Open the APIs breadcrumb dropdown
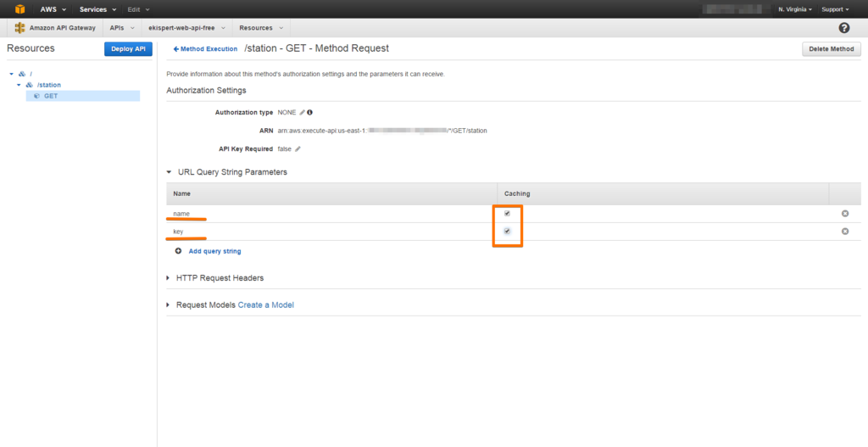 122,28
